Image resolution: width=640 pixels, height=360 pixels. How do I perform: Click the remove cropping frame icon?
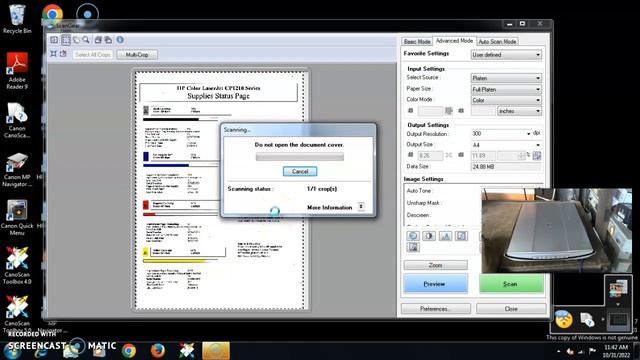point(63,54)
